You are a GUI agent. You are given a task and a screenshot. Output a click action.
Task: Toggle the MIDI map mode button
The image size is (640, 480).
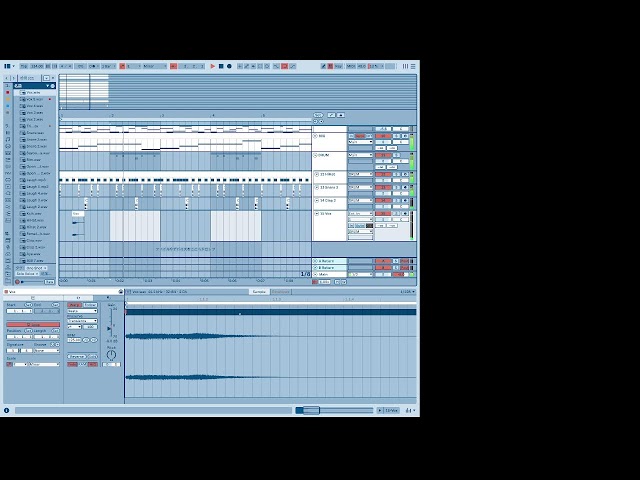pyautogui.click(x=351, y=66)
